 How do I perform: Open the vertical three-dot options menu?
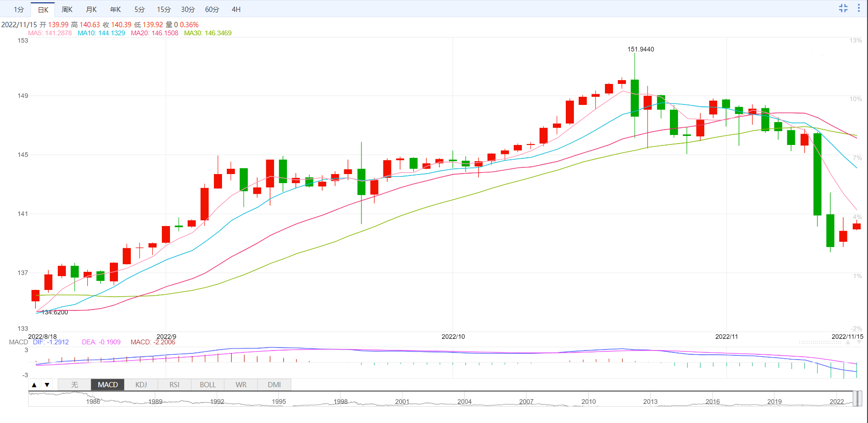click(858, 8)
